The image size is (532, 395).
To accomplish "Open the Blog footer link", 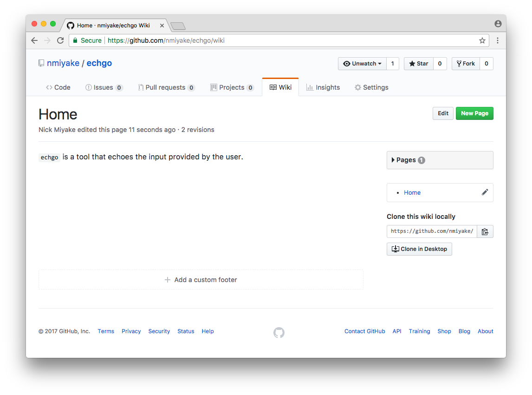I will pos(464,331).
